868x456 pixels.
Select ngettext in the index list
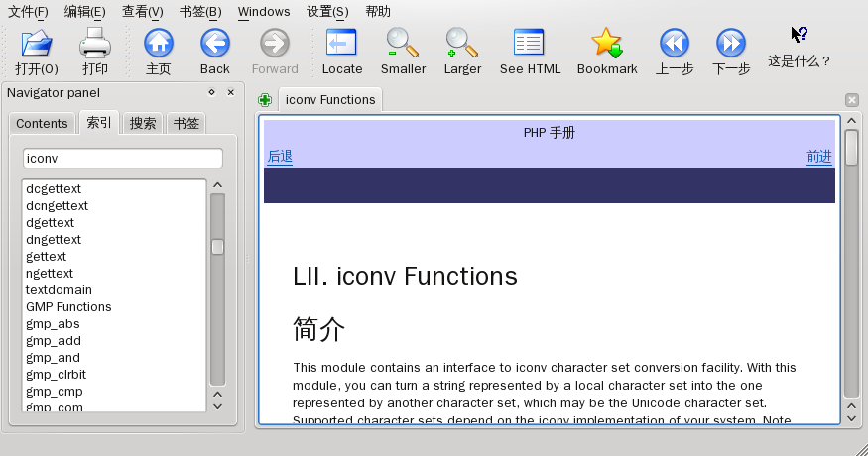tap(50, 274)
